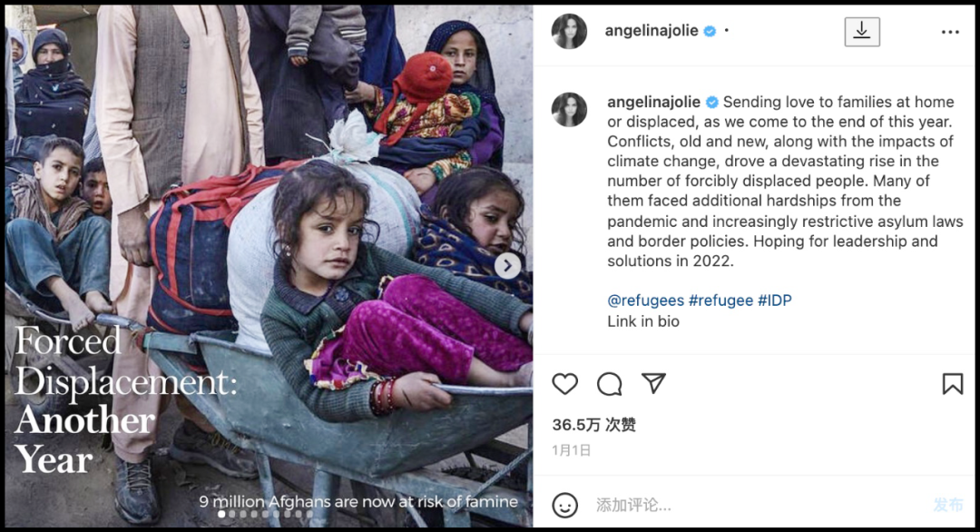Screen dimensions: 980x532
Task: Download the post using the download arrow button
Action: 862,31
